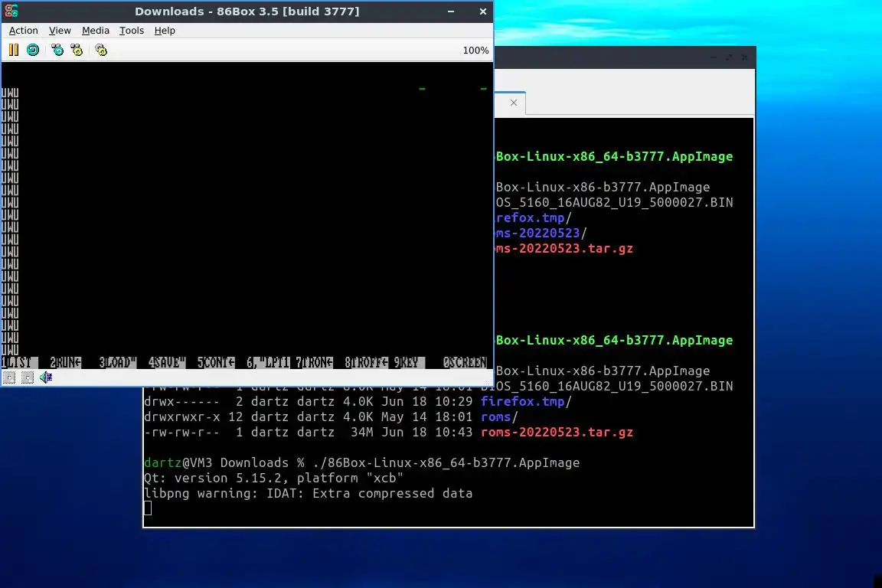Send Ctrl+Alt+Esc via toolbar icon

click(x=77, y=50)
